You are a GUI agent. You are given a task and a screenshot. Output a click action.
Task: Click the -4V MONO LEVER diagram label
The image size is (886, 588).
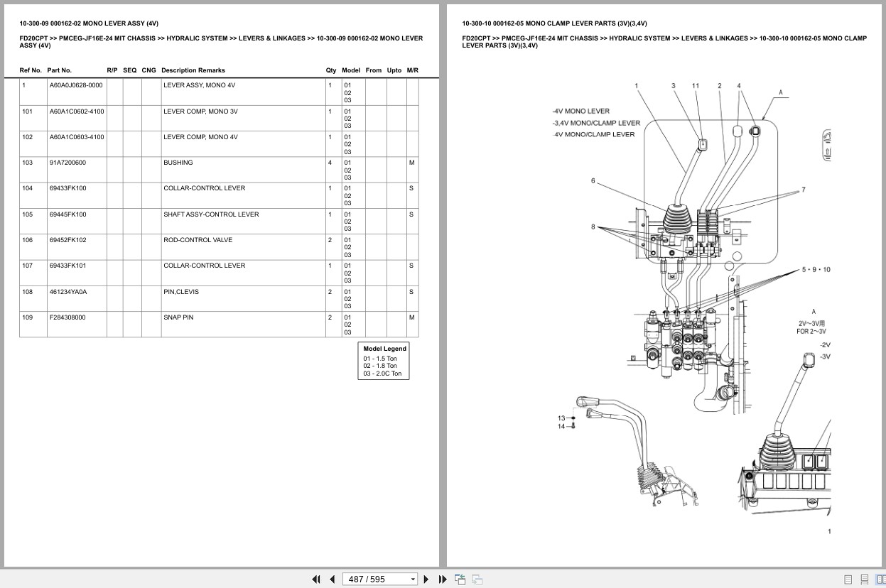(580, 111)
